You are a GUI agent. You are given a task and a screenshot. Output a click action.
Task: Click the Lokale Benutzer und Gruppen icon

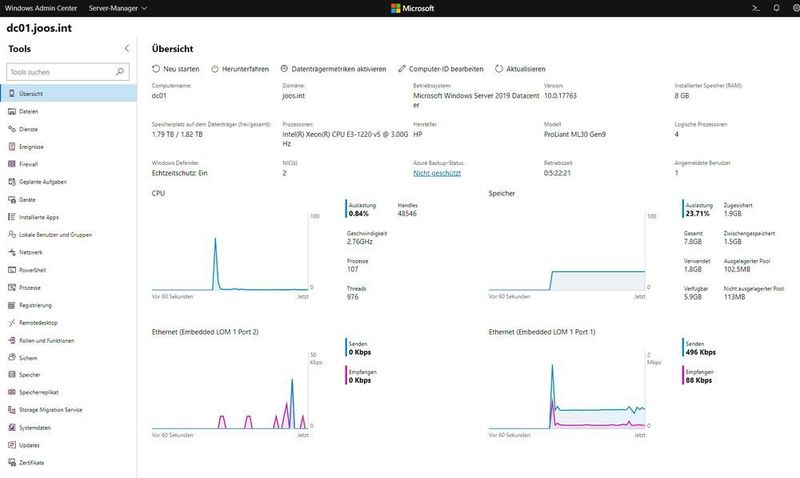pos(12,235)
